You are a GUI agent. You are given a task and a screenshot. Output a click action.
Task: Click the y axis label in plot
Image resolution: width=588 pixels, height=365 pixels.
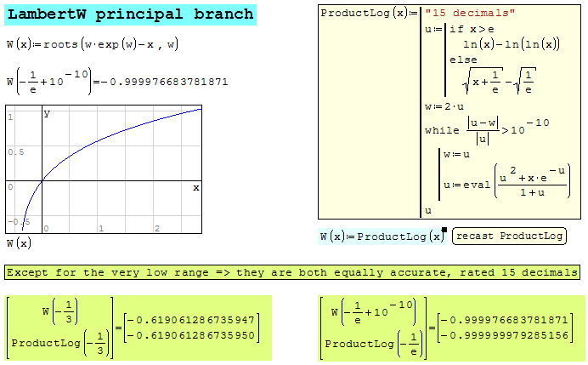pos(47,112)
